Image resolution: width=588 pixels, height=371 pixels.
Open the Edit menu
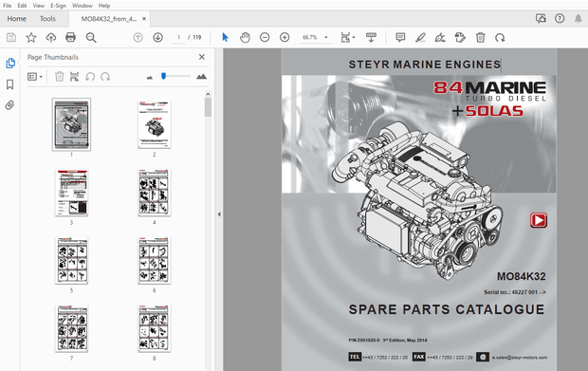pyautogui.click(x=22, y=6)
